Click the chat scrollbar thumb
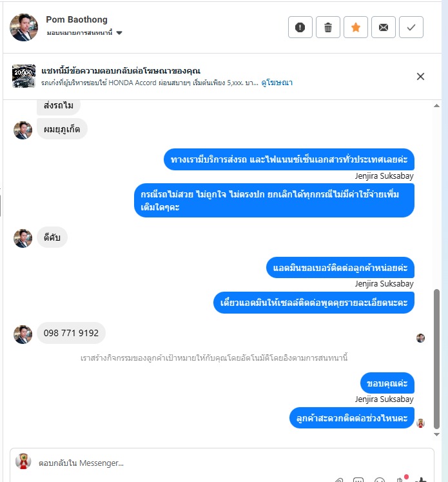This screenshot has height=482, width=448. (x=436, y=359)
